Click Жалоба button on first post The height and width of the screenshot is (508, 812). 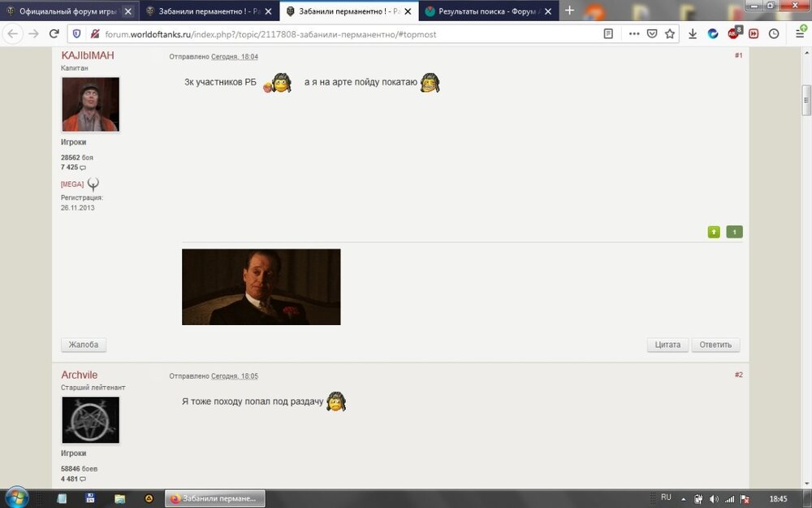coord(84,345)
